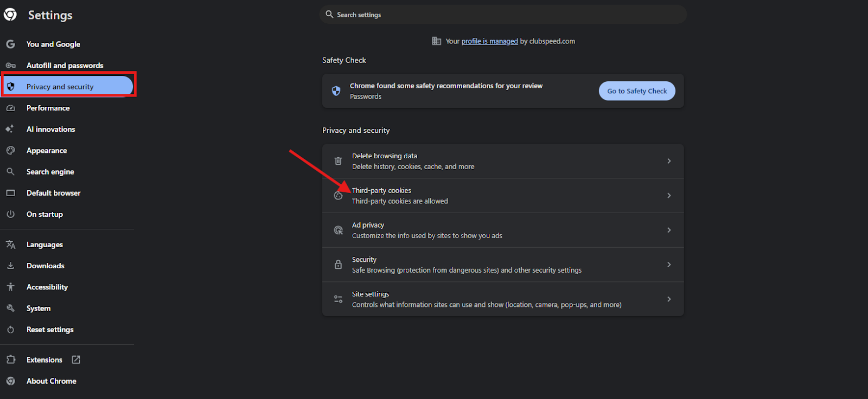Click the Reset settings restore icon
This screenshot has height=399, width=868.
point(10,329)
